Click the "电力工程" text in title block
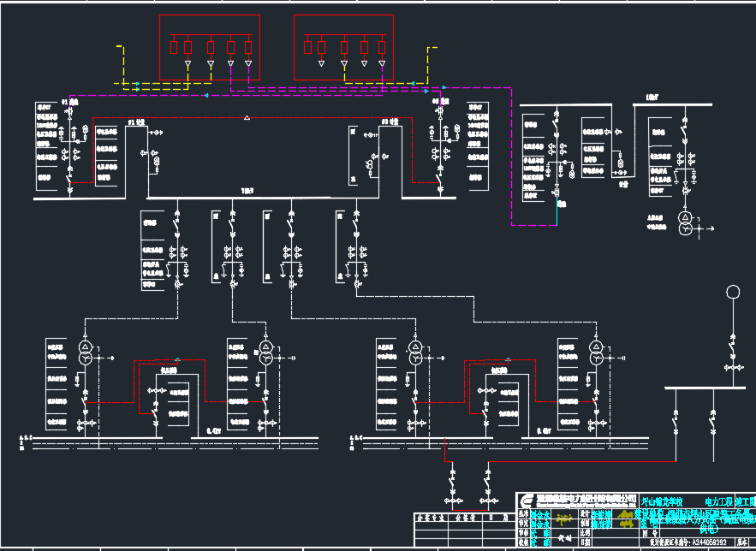This screenshot has height=551, width=756. point(718,502)
